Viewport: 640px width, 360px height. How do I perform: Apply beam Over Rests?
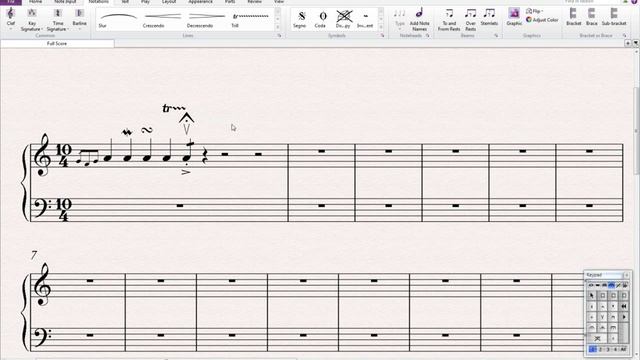click(x=471, y=19)
